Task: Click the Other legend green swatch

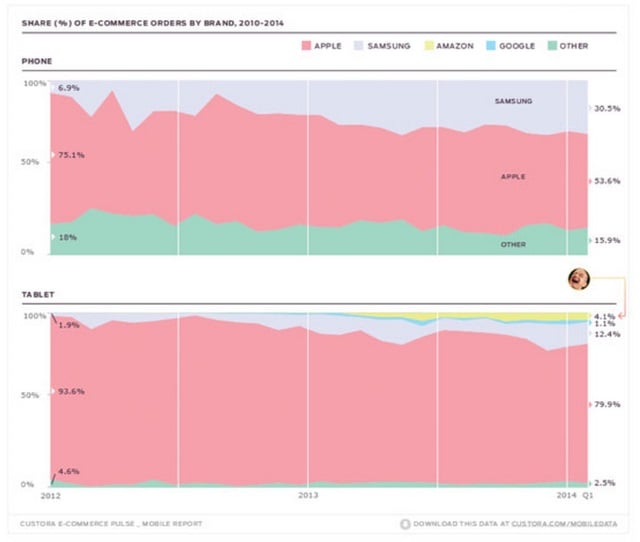Action: (552, 46)
